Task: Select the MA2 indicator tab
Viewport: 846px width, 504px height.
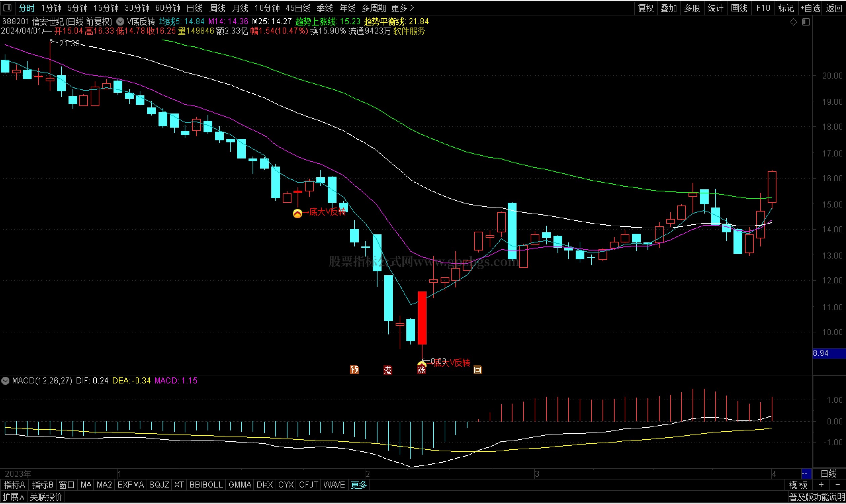Action: point(104,485)
